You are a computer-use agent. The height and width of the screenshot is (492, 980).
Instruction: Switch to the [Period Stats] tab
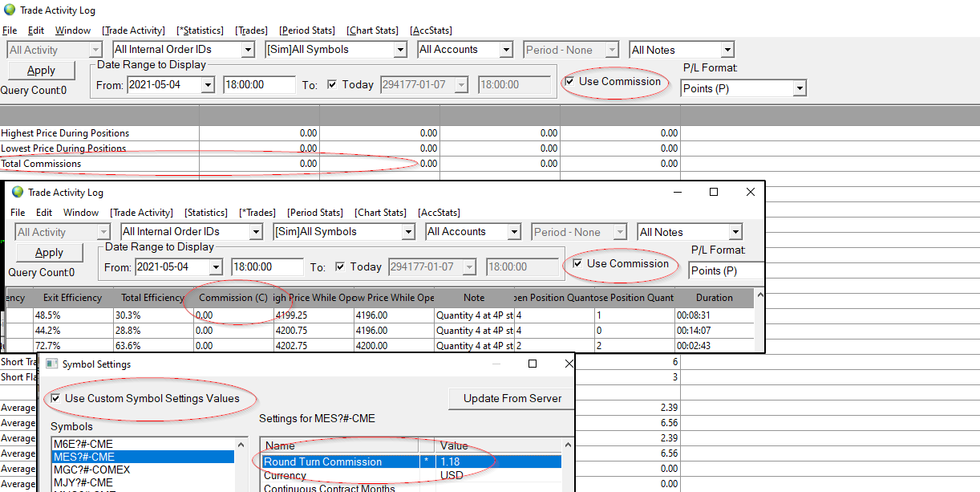(x=307, y=30)
